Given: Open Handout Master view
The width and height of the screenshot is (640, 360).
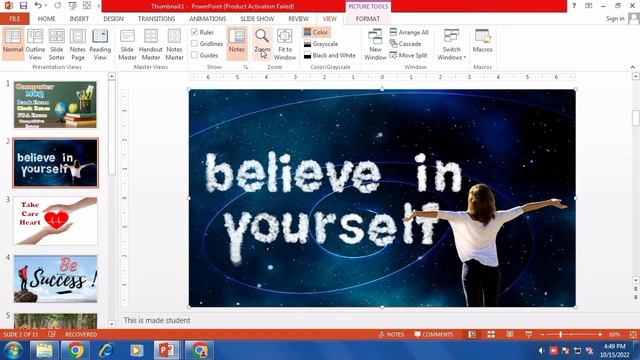Looking at the screenshot, I should pos(151,44).
